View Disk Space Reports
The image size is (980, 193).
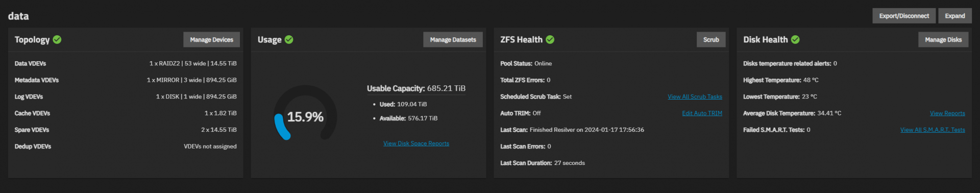(x=416, y=143)
